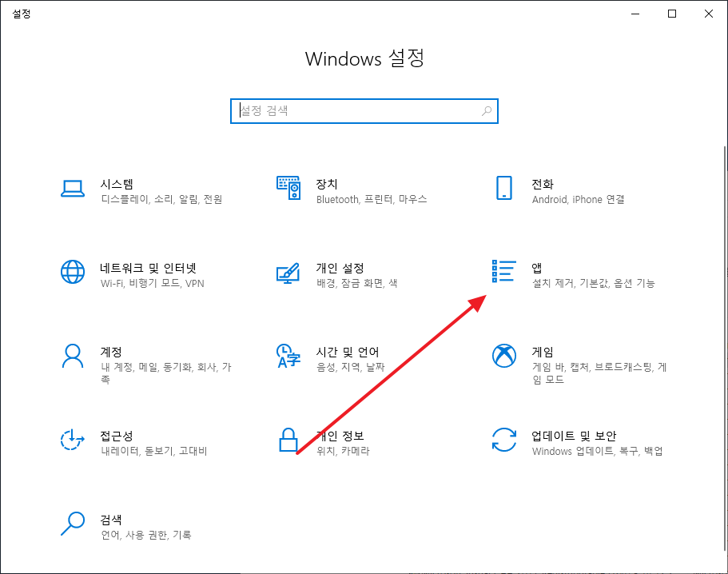Click the text 내레이터, 돋보기, 고대비

coord(153,451)
